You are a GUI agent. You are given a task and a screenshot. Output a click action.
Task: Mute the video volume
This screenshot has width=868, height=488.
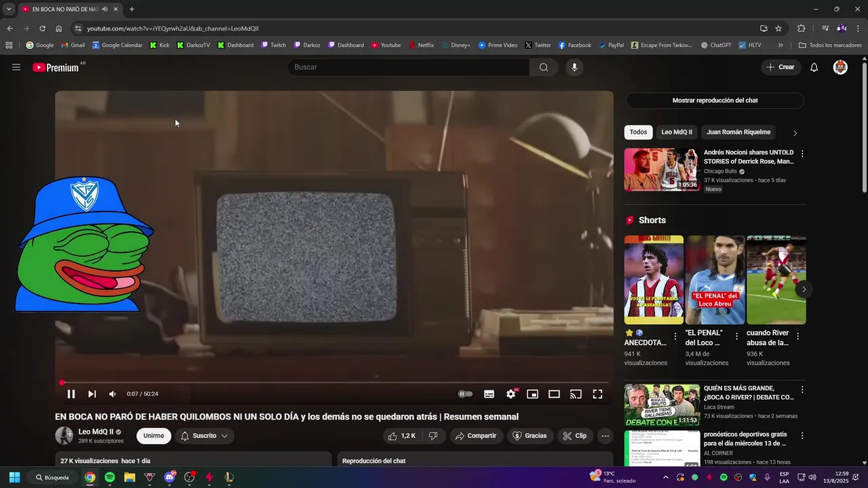click(x=113, y=394)
